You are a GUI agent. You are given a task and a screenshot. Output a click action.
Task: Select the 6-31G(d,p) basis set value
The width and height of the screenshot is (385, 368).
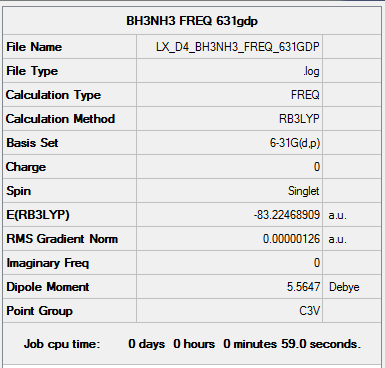[295, 143]
